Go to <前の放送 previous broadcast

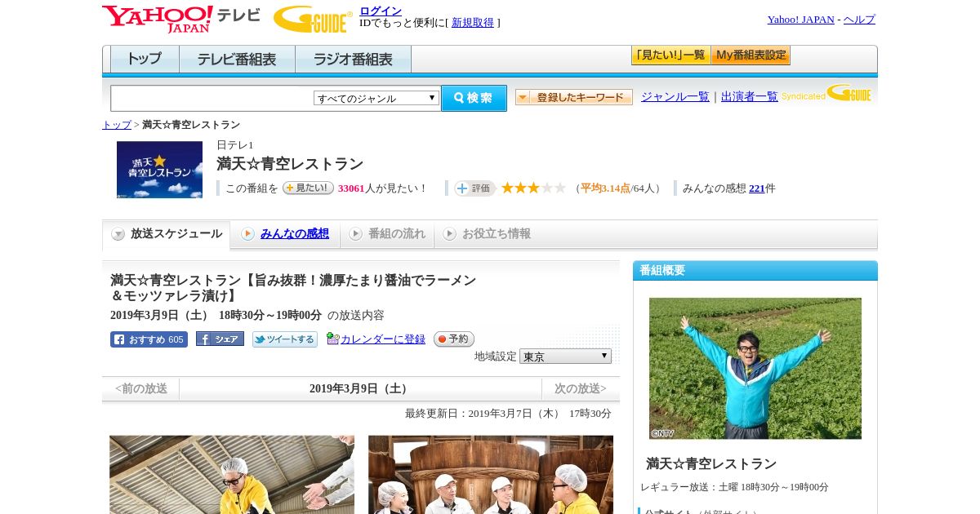pyautogui.click(x=141, y=389)
